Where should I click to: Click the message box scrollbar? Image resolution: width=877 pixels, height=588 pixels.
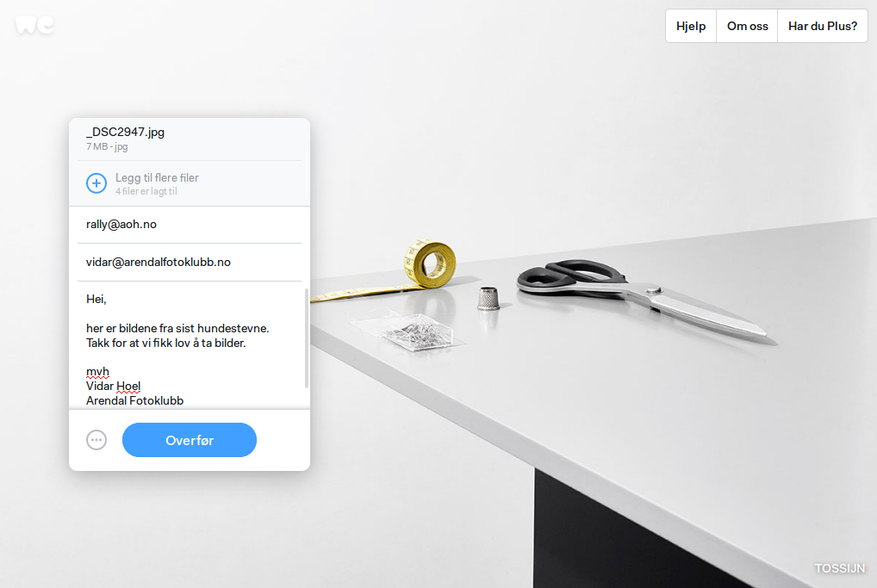point(307,338)
